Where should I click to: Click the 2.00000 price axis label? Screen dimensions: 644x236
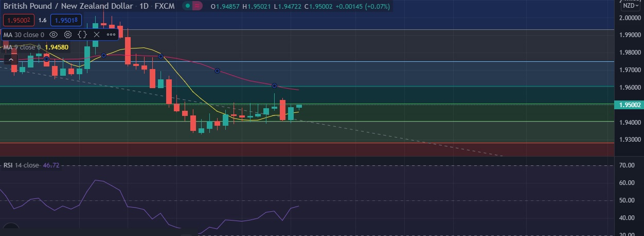coord(630,18)
